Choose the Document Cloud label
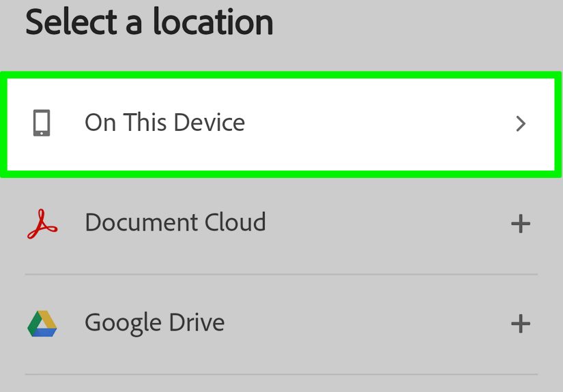Viewport: 563px width, 392px height. point(175,223)
